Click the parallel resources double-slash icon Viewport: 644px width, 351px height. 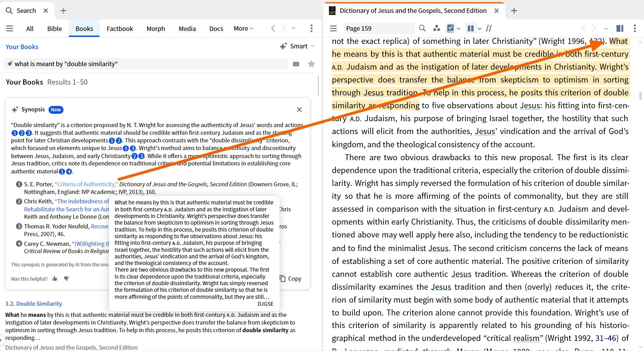(489, 28)
